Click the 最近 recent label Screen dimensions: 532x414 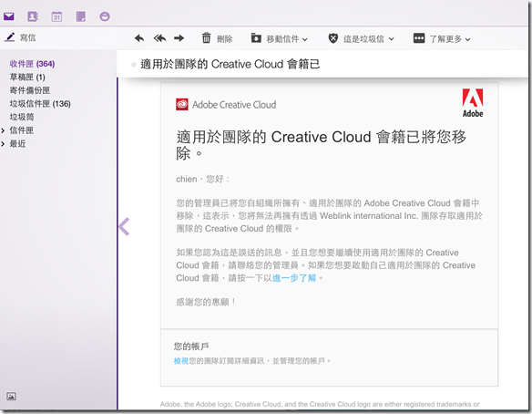point(17,144)
